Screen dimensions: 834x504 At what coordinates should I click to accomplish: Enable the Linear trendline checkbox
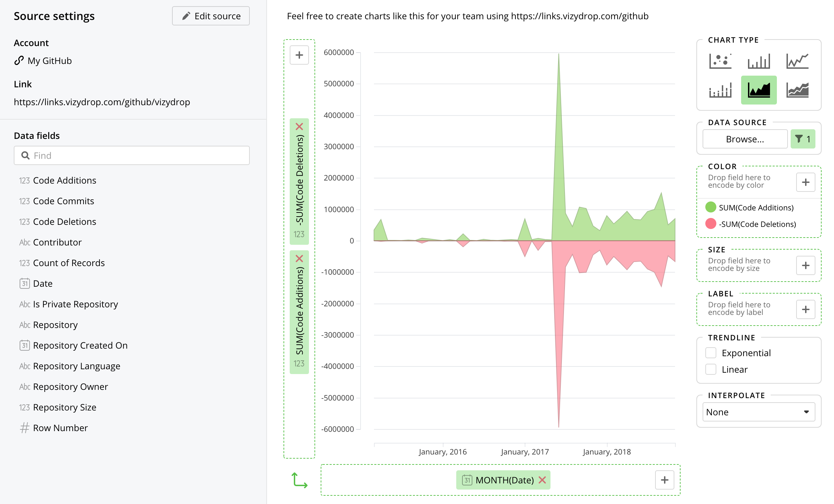pos(711,369)
